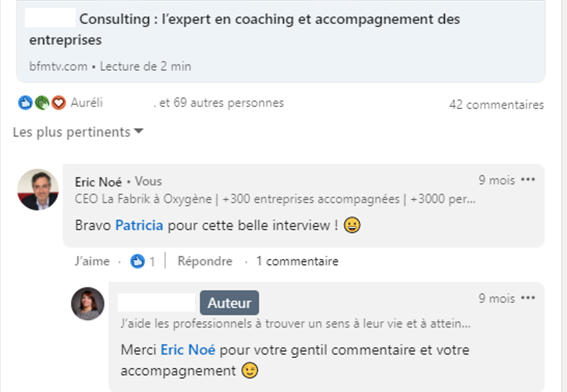Open Eric Noé's profile photo
This screenshot has height=392, width=567.
pyautogui.click(x=38, y=190)
